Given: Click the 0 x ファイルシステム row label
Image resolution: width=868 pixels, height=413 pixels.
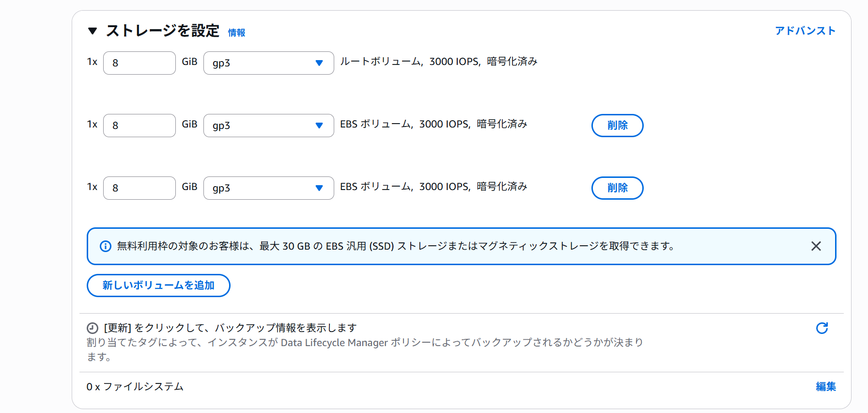Looking at the screenshot, I should [x=135, y=386].
